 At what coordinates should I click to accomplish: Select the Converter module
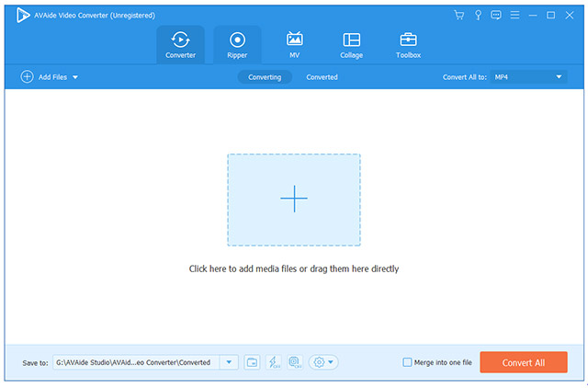[x=180, y=44]
